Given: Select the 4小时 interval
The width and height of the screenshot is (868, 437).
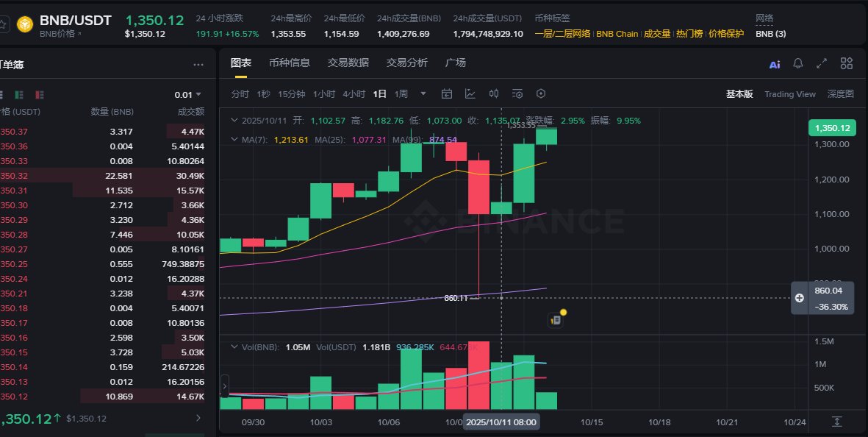Looking at the screenshot, I should pyautogui.click(x=354, y=94).
